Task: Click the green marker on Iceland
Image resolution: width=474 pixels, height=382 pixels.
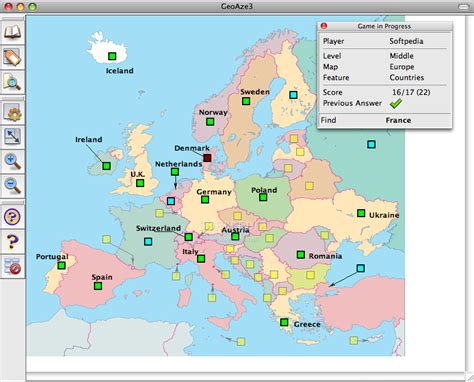Action: pos(112,56)
